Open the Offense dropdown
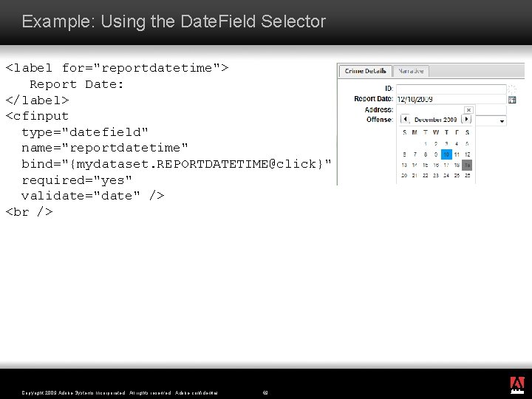Image resolution: width=532 pixels, height=399 pixels. [502, 120]
